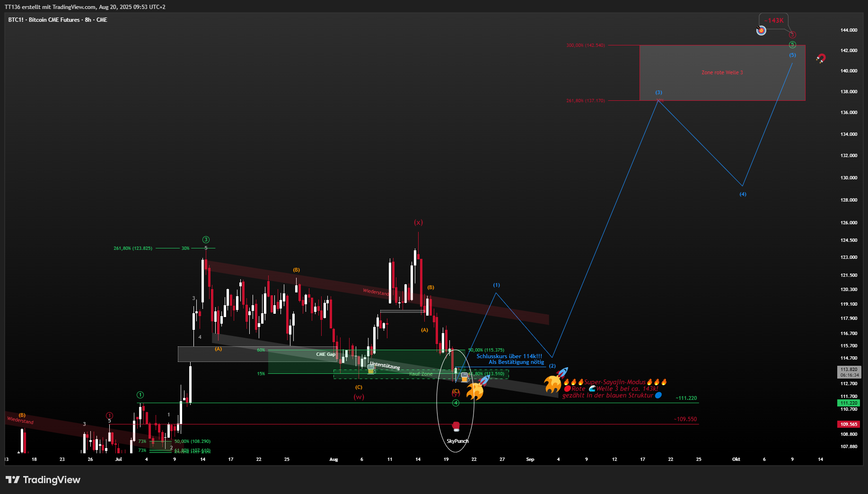The image size is (868, 494).
Task: Click the 'Unterstützung' channel label
Action: 385,365
